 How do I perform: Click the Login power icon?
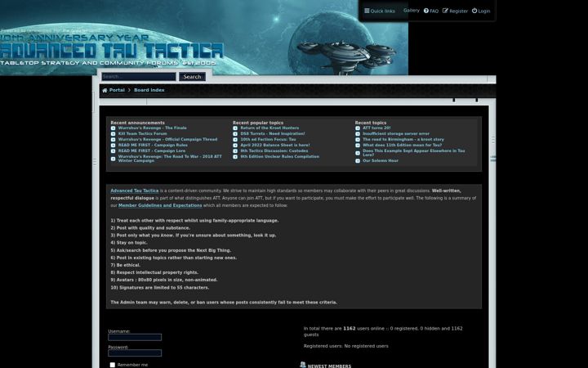pyautogui.click(x=474, y=11)
